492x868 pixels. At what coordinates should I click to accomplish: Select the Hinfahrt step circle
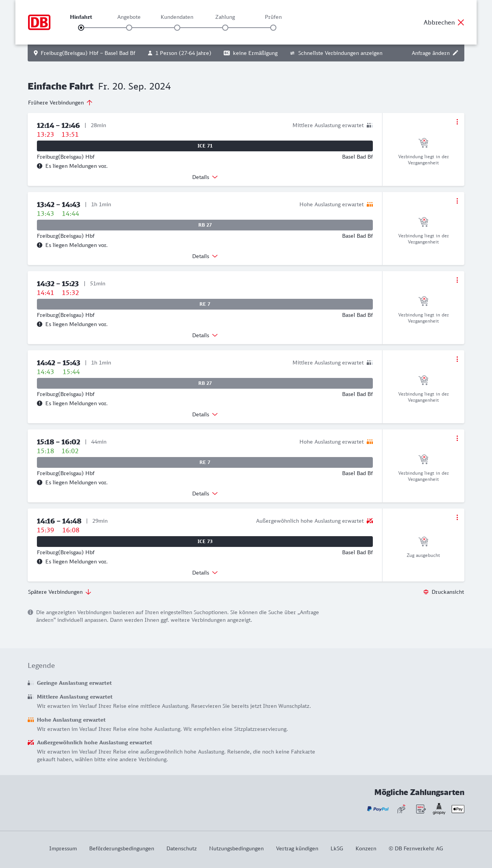[x=81, y=28]
